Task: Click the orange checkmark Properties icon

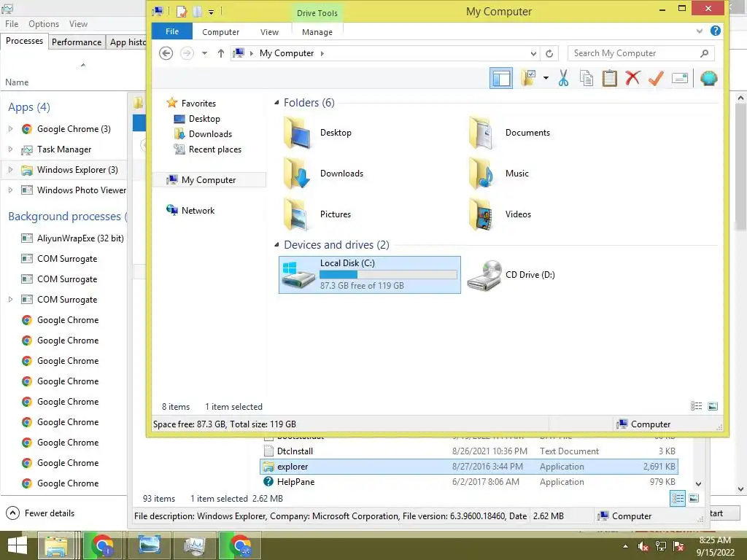Action: [656, 78]
